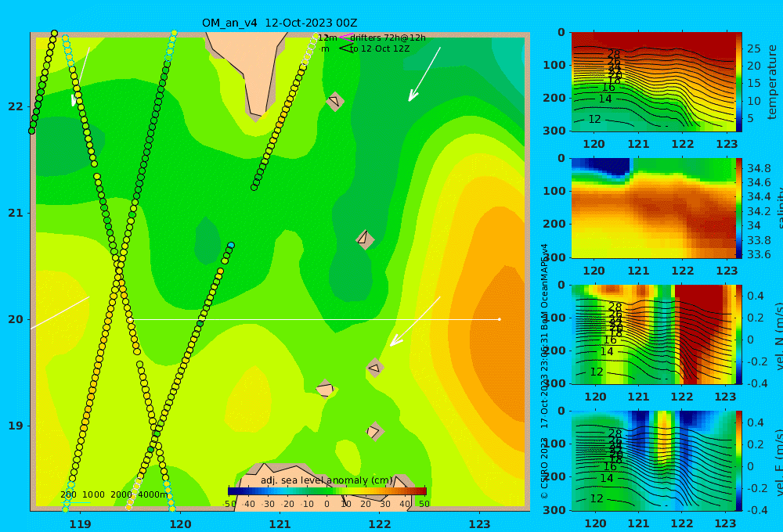
Task: Click the 'to 12 Oct 12Z' legend text
Action: (380, 49)
